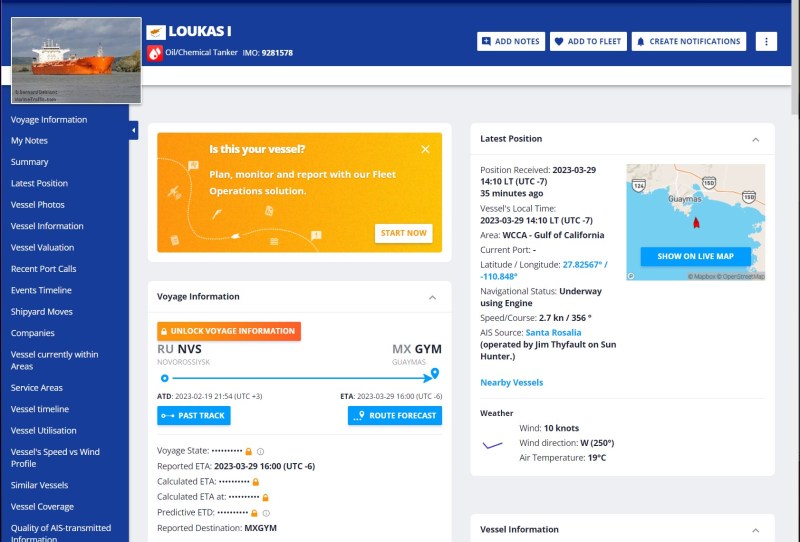This screenshot has width=800, height=542.
Task: Click the Cyprus flag icon by vessel name
Action: [155, 32]
